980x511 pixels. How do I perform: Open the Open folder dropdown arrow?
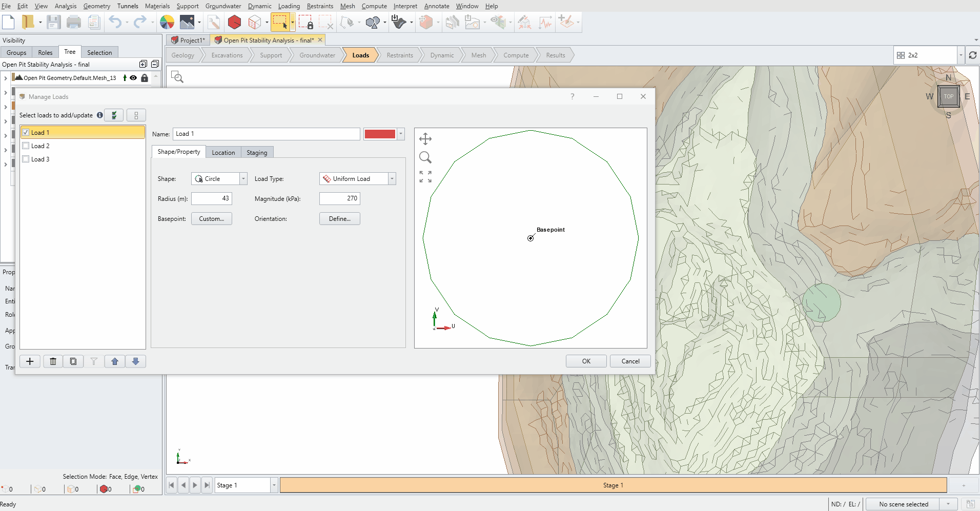pos(40,23)
